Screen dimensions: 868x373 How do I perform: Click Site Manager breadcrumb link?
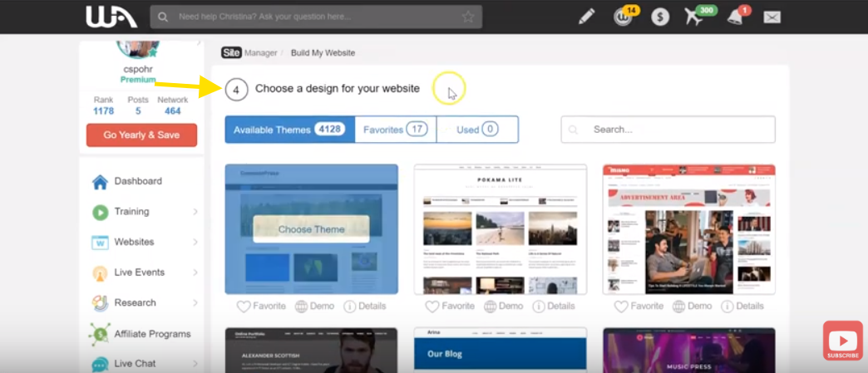249,53
